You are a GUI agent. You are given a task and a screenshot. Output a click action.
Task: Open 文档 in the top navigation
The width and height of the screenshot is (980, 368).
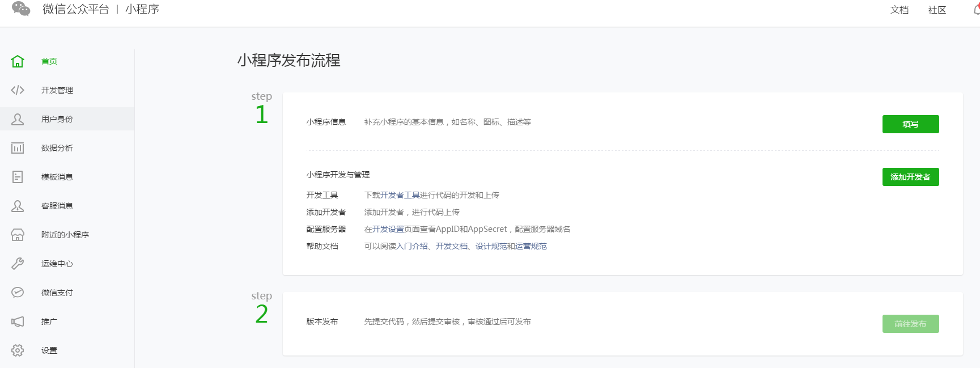pos(900,10)
